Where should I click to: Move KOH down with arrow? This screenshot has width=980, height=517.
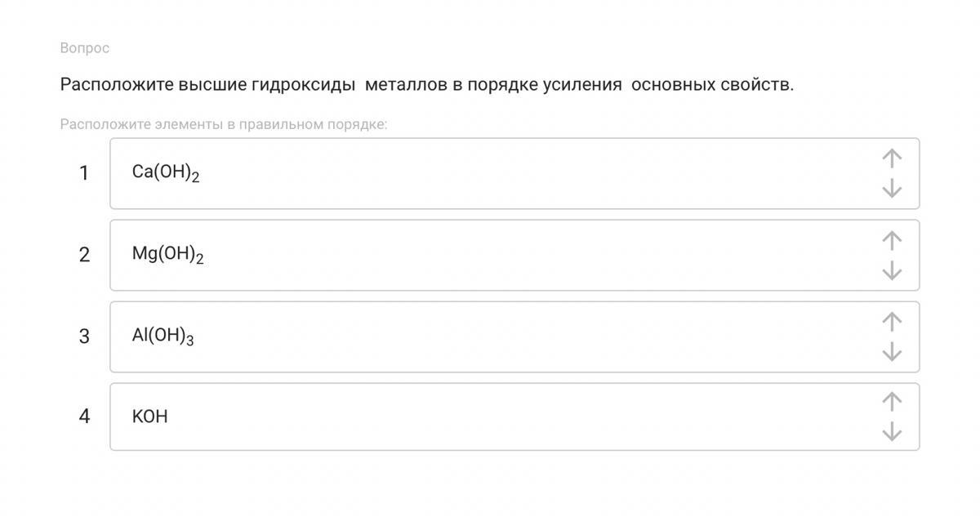[x=892, y=431]
